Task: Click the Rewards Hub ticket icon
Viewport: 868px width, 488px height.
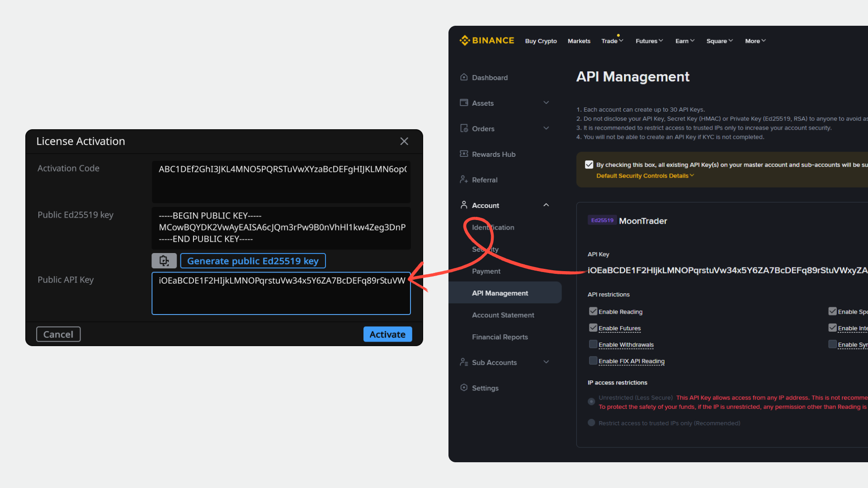Action: (464, 154)
